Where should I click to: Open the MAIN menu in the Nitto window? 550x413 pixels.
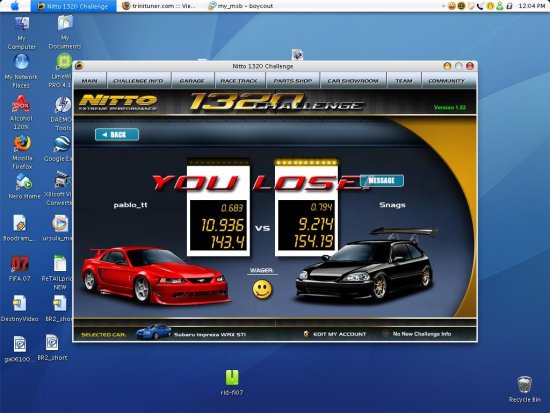pos(89,81)
